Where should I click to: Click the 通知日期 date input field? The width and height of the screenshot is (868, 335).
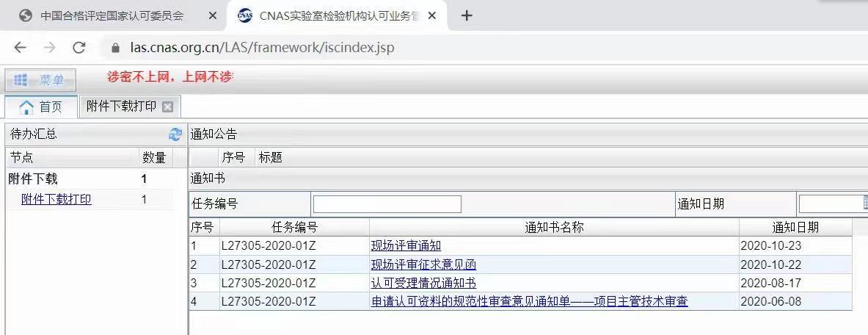832,204
